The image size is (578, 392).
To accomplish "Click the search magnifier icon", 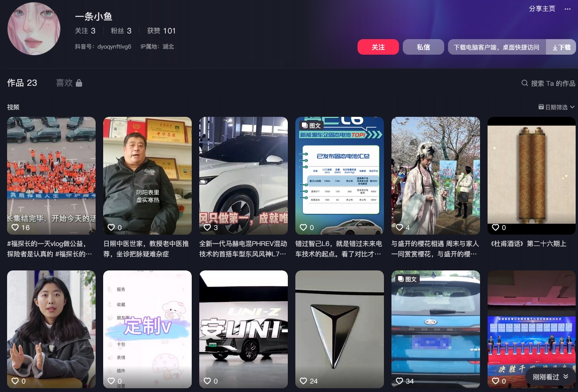I will 525,83.
